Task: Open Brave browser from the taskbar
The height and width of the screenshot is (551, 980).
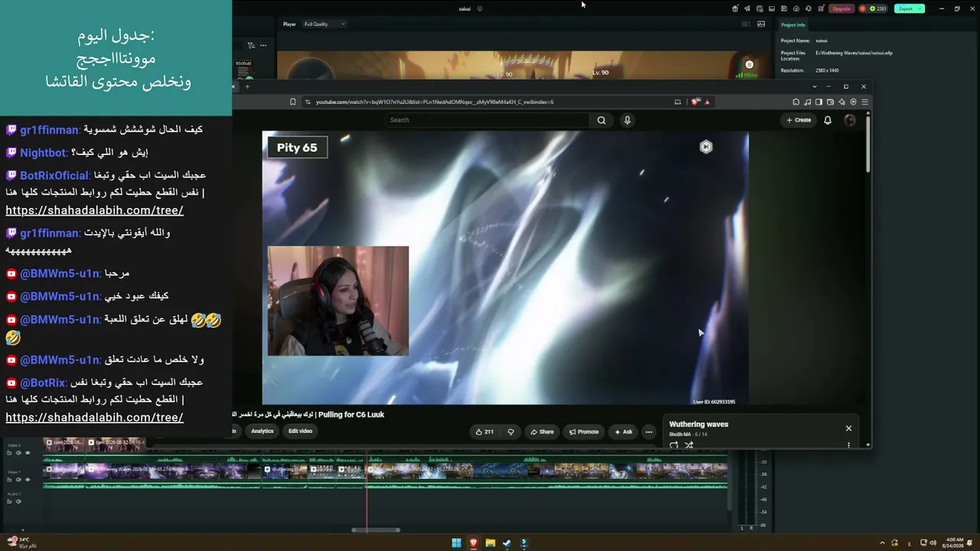Action: (x=473, y=543)
